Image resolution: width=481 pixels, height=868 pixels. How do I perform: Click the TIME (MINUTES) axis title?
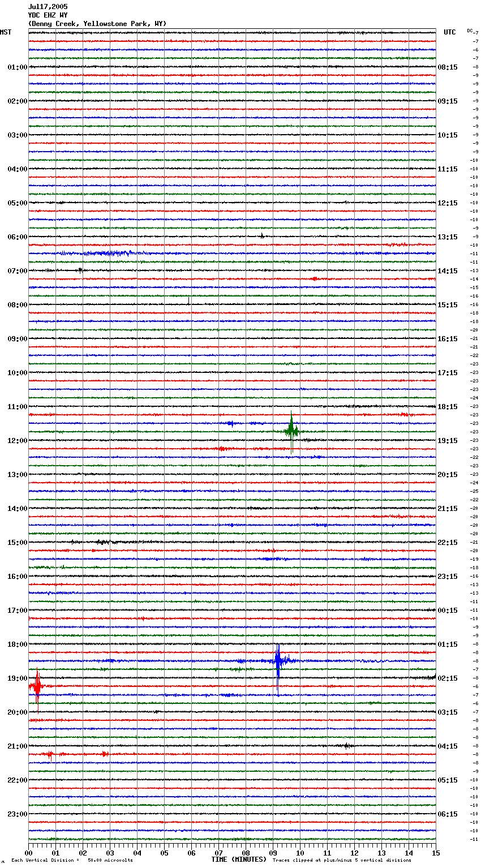(x=239, y=860)
